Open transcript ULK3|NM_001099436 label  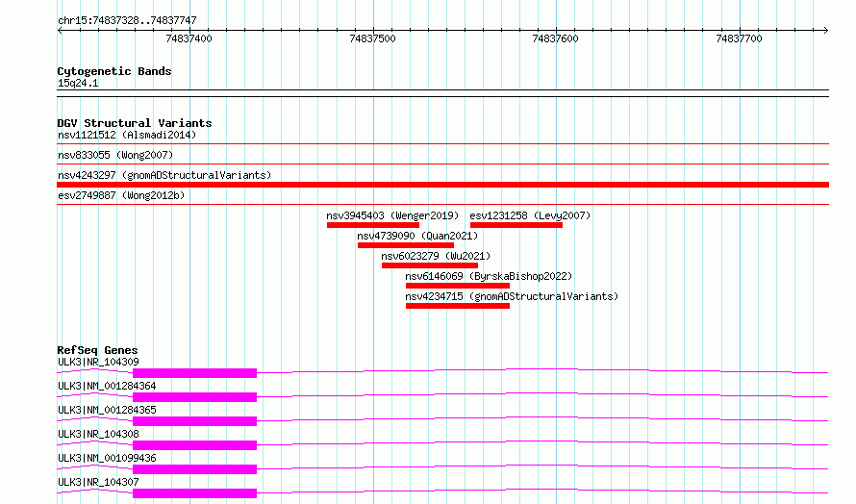pos(107,458)
